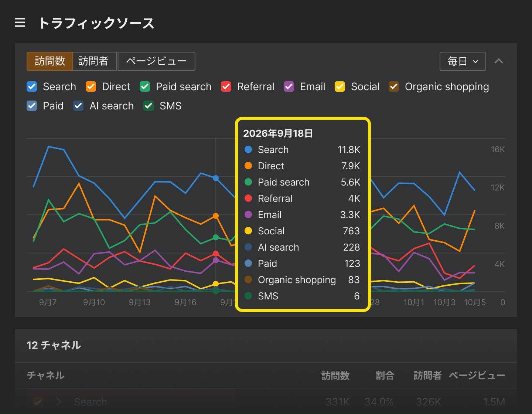Switch to the 訪問者 tab
The width and height of the screenshot is (532, 414).
click(95, 61)
